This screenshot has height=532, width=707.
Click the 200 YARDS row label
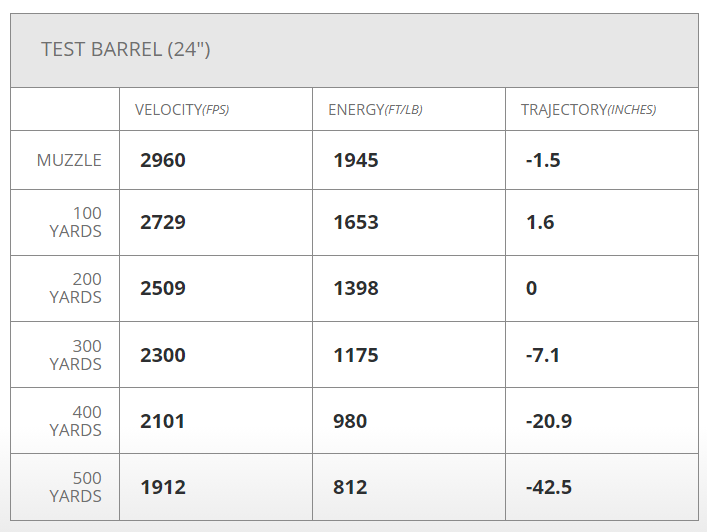76,288
